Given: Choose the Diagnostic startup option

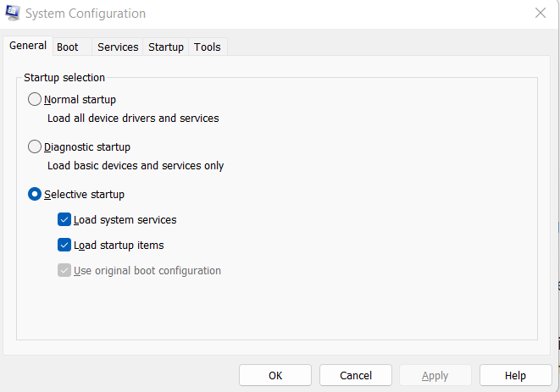Looking at the screenshot, I should click(x=35, y=146).
